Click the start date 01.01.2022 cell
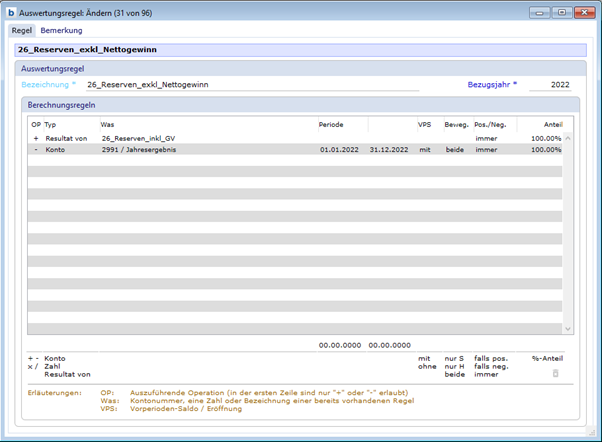The width and height of the screenshot is (602, 442). 339,149
